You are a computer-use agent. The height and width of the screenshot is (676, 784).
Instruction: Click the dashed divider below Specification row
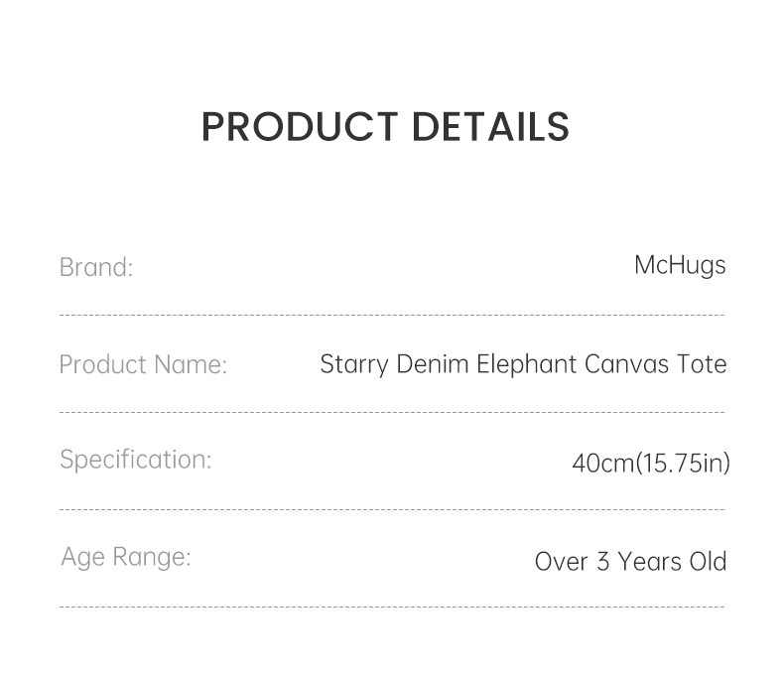click(x=392, y=510)
